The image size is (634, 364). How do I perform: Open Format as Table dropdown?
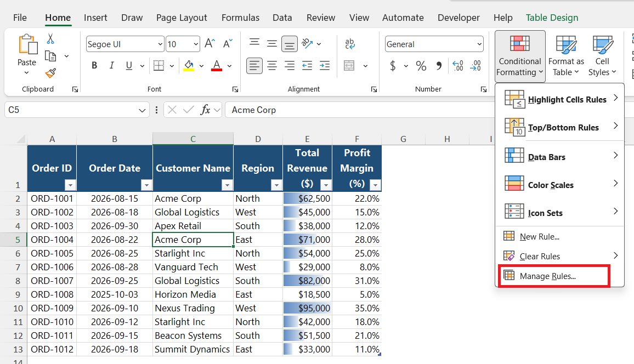(x=566, y=55)
